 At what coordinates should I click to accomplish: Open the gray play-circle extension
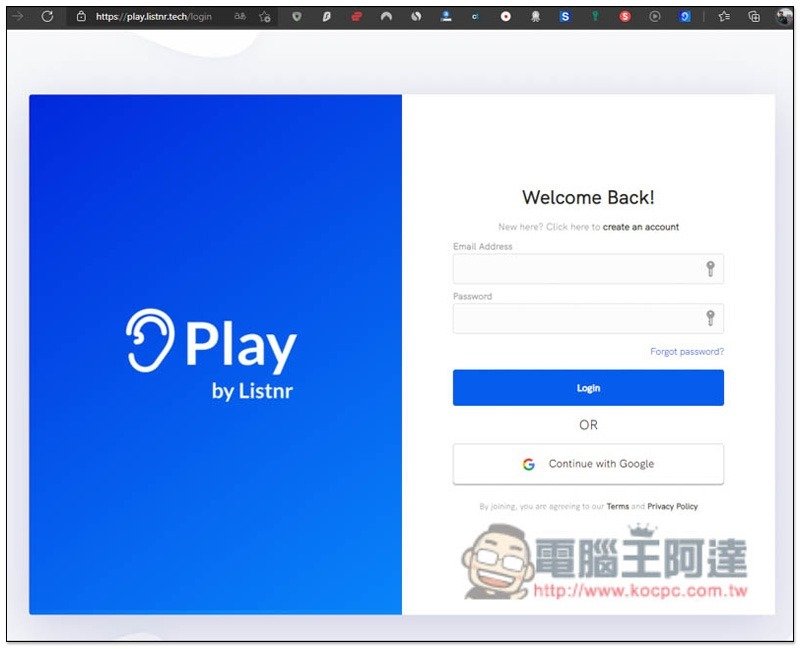(655, 17)
